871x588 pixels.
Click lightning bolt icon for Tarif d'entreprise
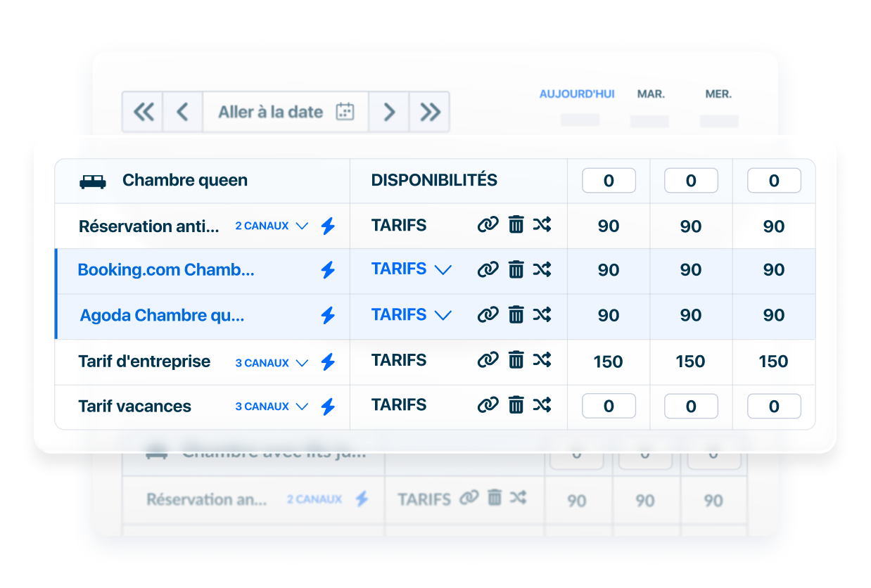328,362
